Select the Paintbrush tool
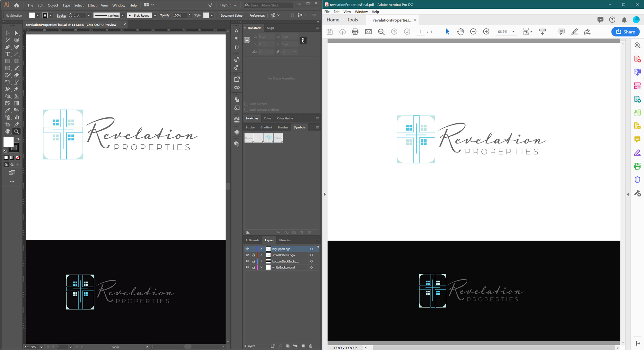 point(16,68)
